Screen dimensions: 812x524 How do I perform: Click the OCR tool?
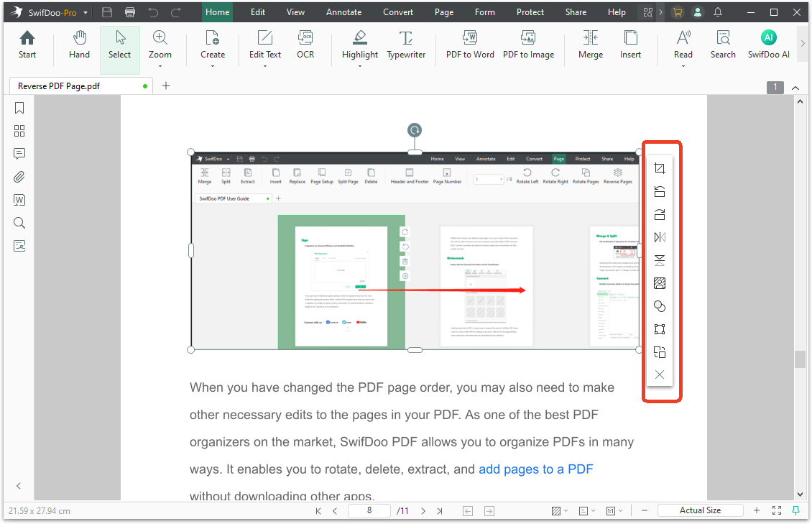(305, 45)
